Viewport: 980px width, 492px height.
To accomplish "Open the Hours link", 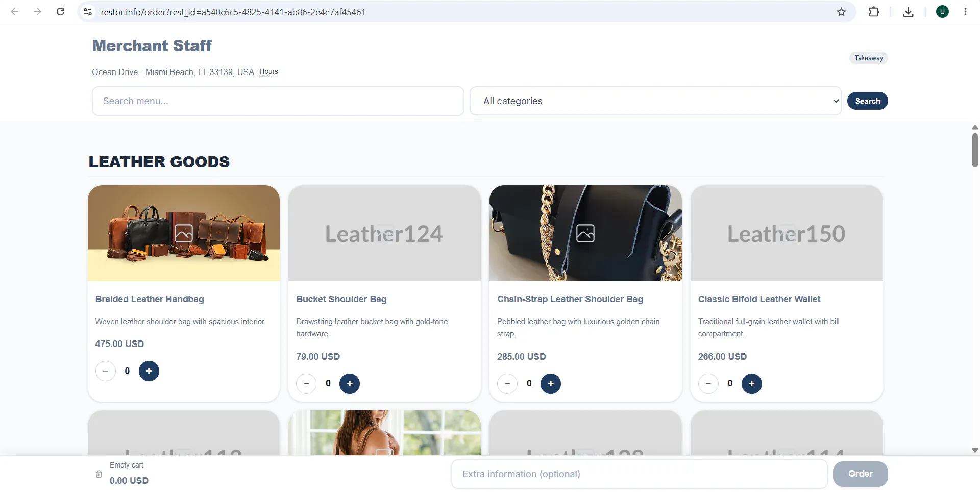I will (x=268, y=72).
